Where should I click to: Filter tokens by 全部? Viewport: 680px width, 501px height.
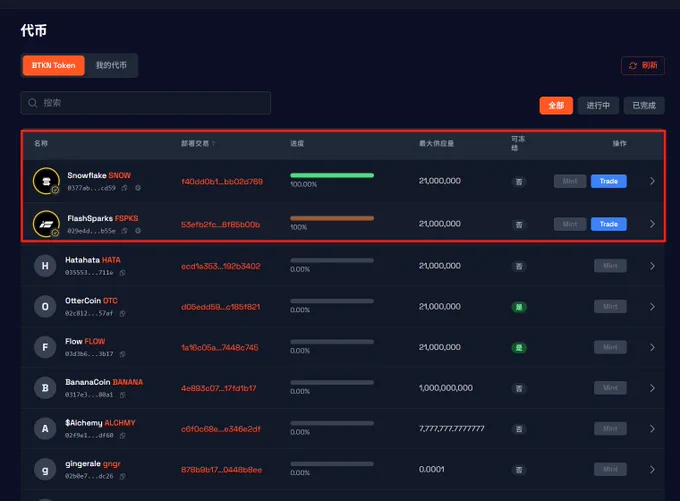(556, 105)
